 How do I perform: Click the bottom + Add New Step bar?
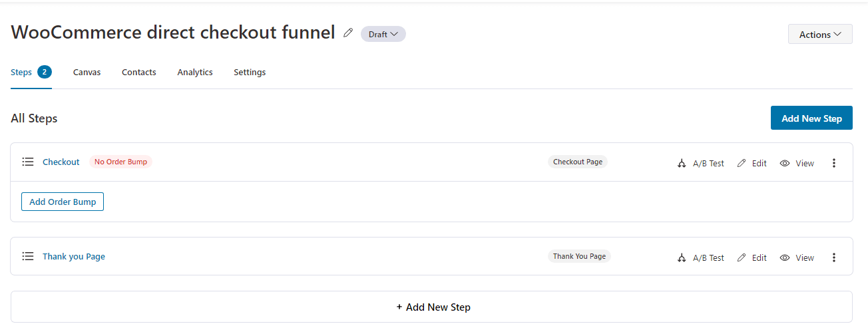coord(431,307)
